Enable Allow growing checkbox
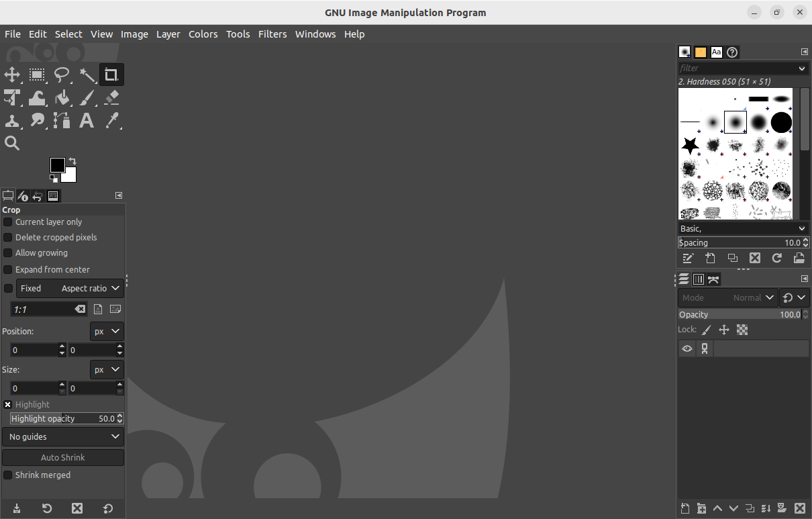This screenshot has width=812, height=519. (8, 252)
